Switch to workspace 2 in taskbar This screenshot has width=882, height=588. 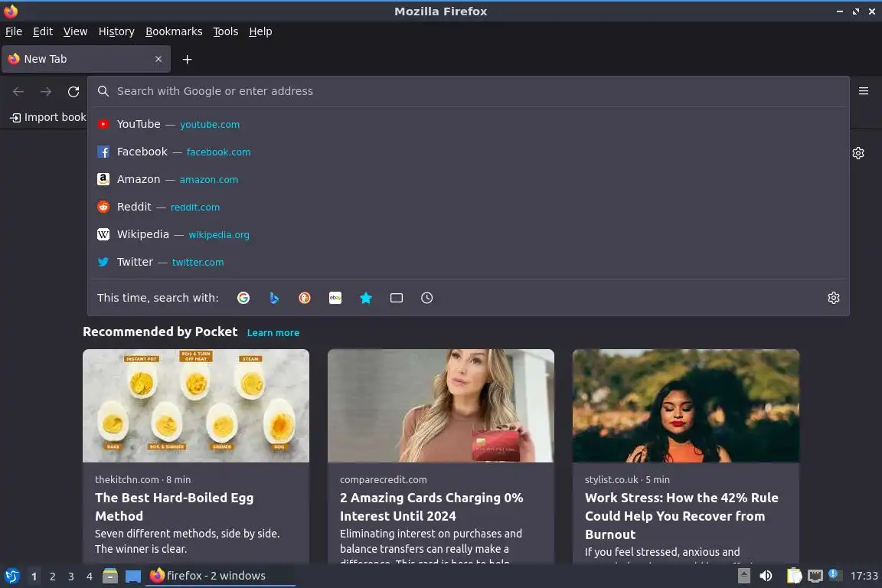[x=52, y=577]
